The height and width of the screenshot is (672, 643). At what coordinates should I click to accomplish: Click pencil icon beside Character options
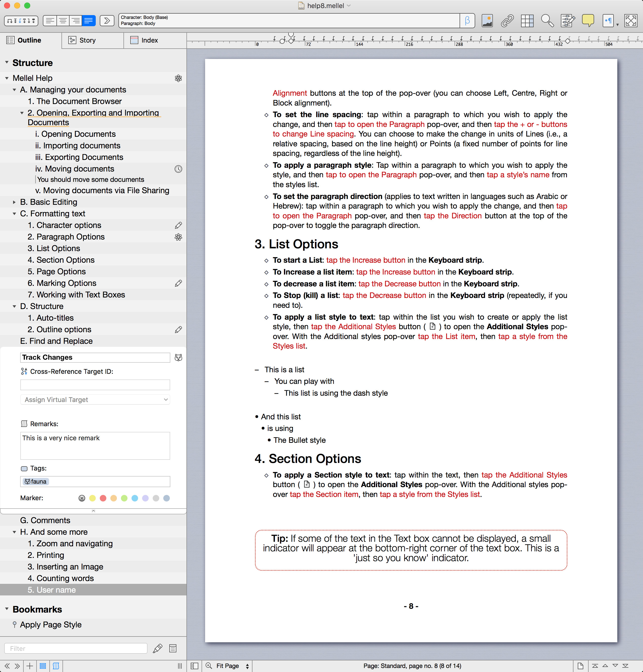click(178, 225)
